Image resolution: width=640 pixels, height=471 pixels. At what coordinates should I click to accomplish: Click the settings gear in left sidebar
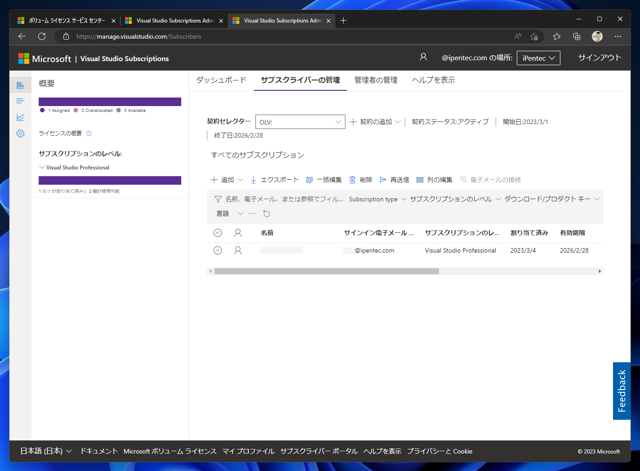[20, 133]
